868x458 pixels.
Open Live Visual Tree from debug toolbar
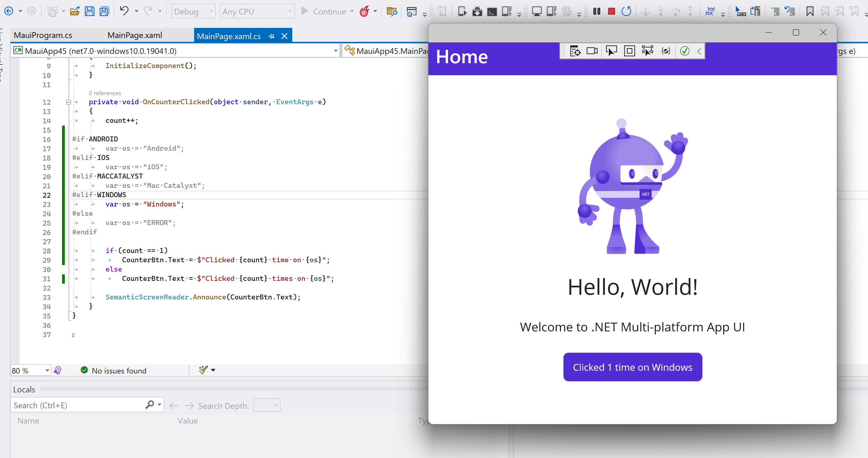point(575,51)
